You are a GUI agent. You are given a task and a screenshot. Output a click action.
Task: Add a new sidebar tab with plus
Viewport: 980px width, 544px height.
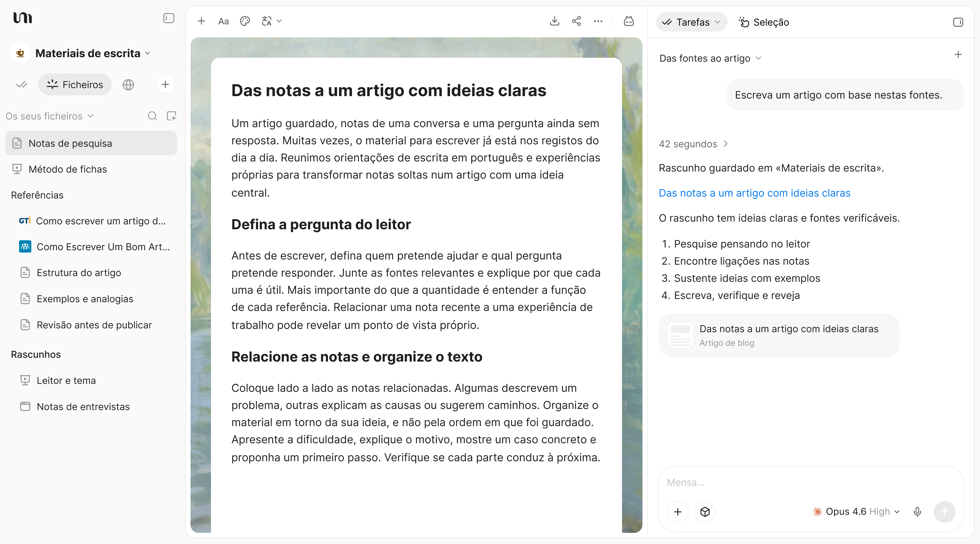tap(165, 84)
